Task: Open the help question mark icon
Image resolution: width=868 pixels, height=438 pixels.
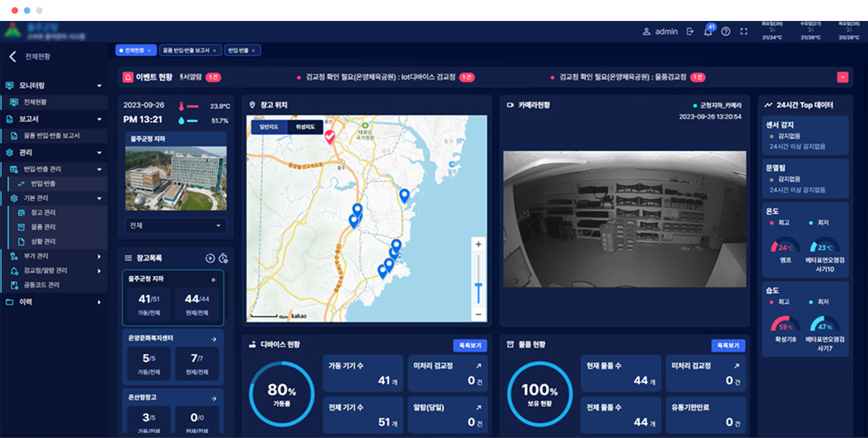Action: [726, 32]
